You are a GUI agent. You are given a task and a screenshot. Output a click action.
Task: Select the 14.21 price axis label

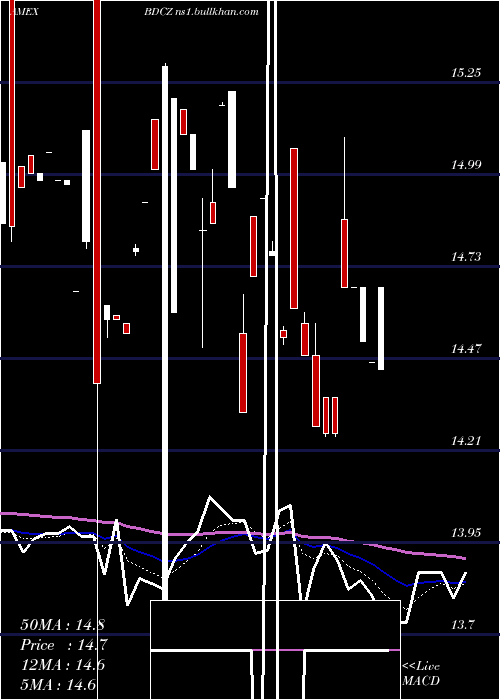coord(466,441)
